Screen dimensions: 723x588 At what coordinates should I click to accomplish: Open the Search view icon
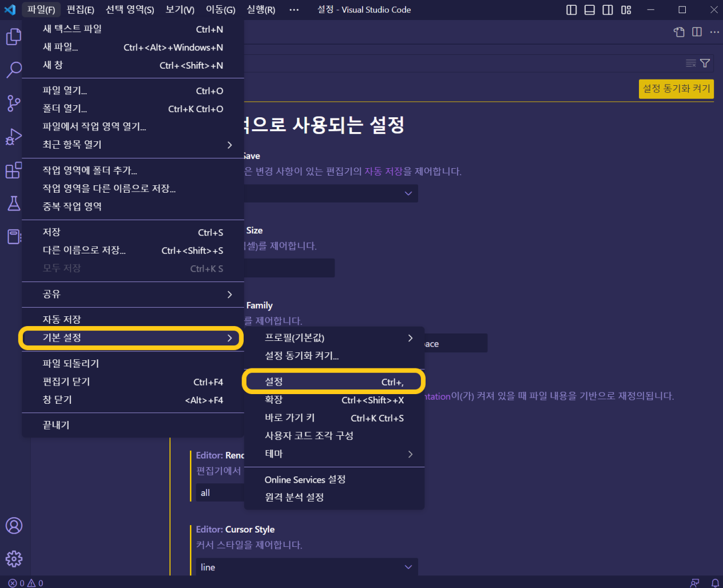[14, 70]
